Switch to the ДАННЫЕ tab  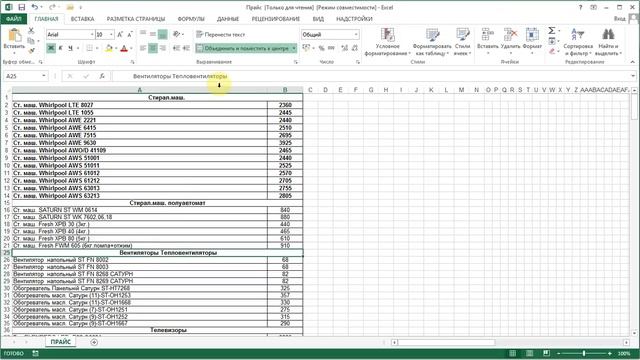[x=228, y=19]
